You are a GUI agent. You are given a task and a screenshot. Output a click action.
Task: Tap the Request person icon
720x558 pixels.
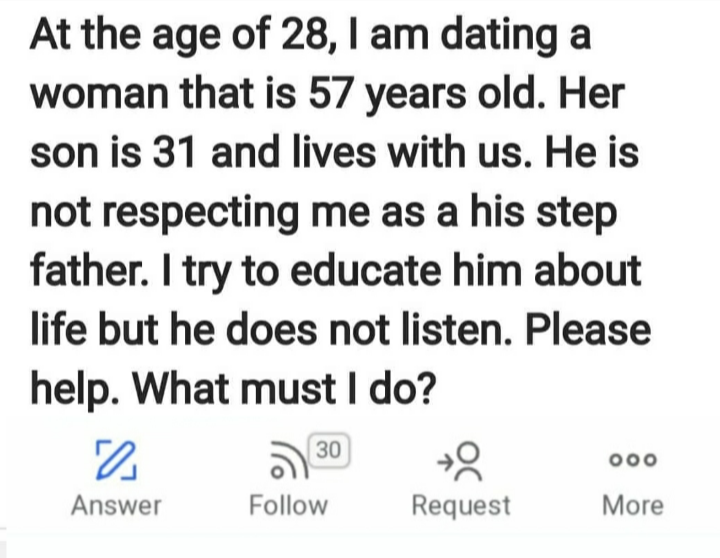point(467,462)
